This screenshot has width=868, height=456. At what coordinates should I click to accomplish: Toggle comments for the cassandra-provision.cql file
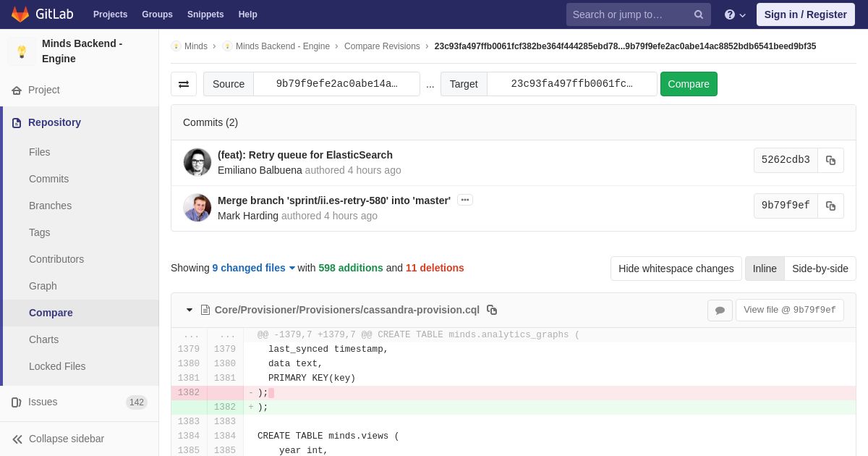[x=720, y=310]
